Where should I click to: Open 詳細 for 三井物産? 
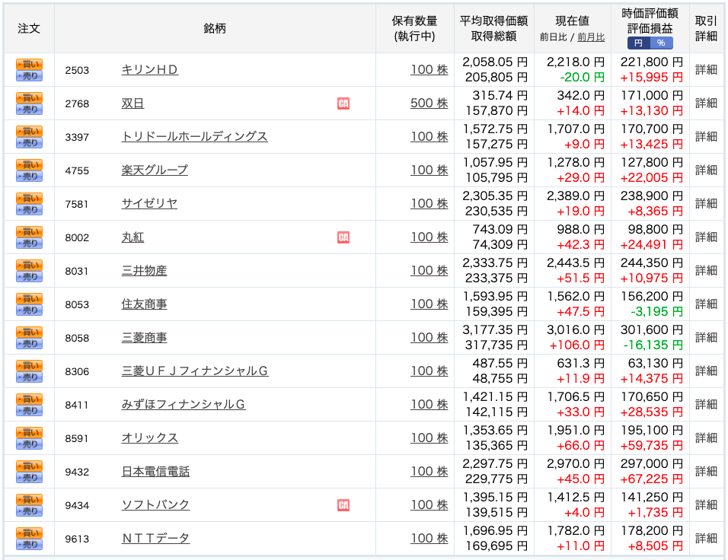[x=706, y=270]
